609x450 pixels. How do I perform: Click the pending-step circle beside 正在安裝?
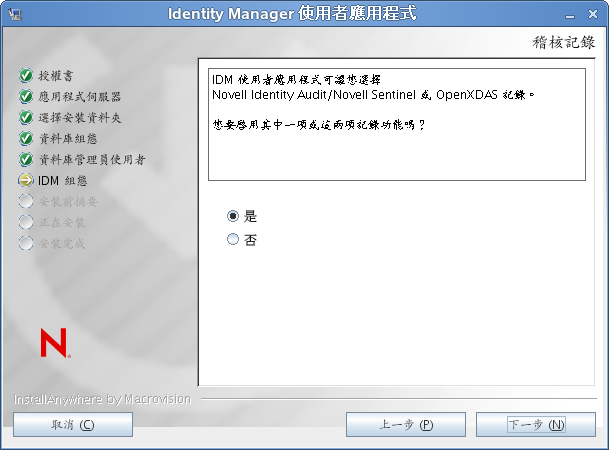tap(26, 222)
